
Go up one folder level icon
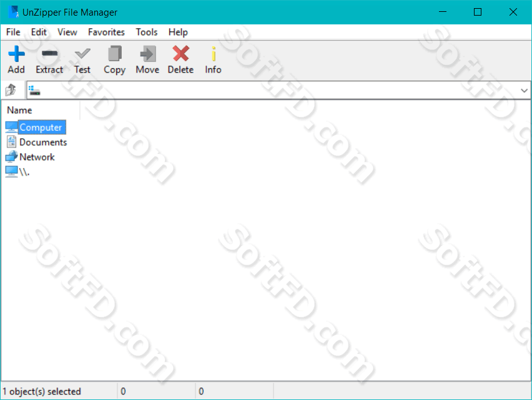pos(11,90)
